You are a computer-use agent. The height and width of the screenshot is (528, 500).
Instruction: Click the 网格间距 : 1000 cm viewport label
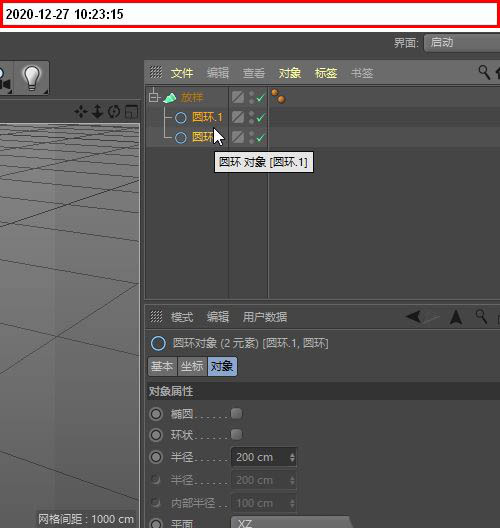click(x=86, y=519)
